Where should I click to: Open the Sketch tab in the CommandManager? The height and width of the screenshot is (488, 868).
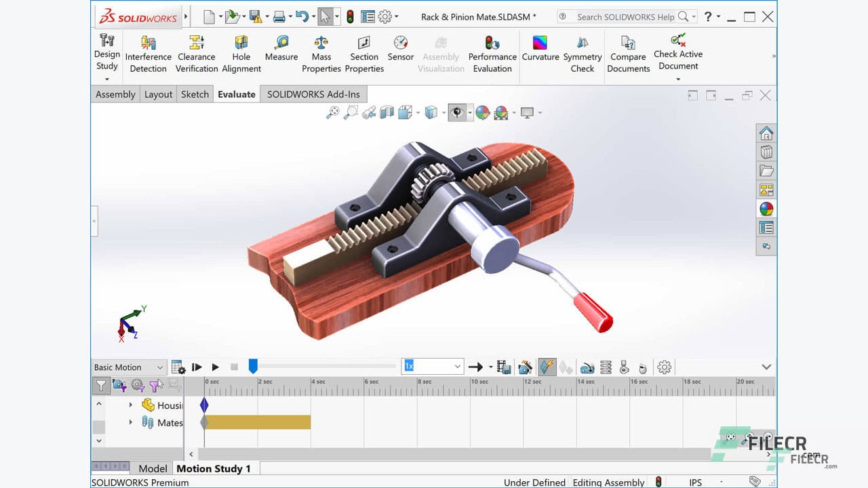click(195, 94)
